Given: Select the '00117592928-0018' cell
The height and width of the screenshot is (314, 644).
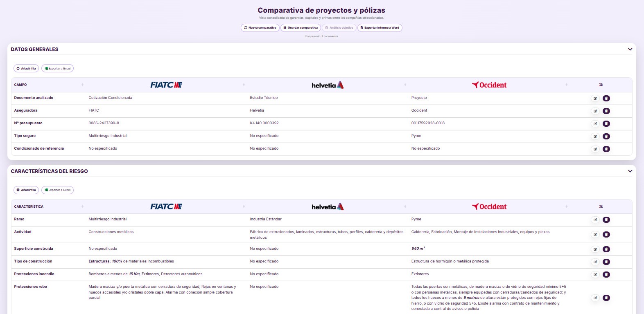Looking at the screenshot, I should [x=428, y=123].
